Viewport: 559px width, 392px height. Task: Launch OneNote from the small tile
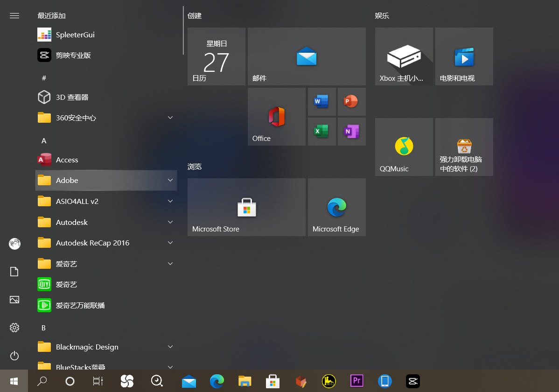coord(351,132)
